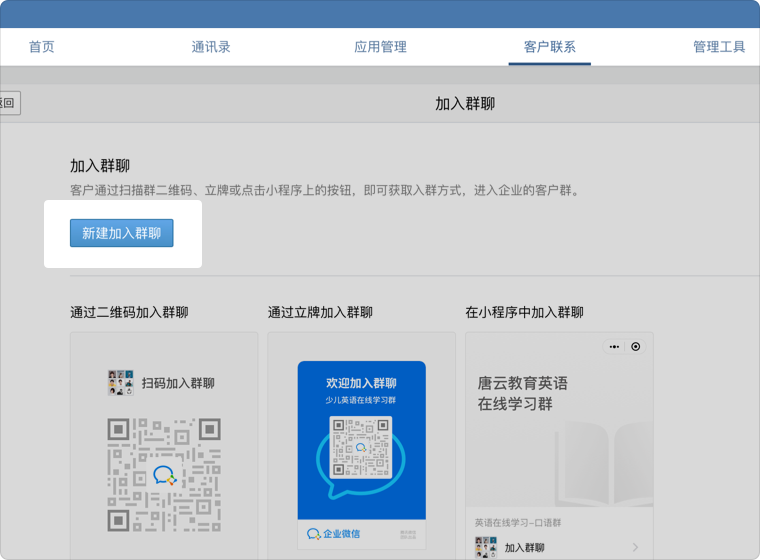Click the arrow chevron on the 加入群聊 row
This screenshot has width=760, height=560.
pos(635,547)
